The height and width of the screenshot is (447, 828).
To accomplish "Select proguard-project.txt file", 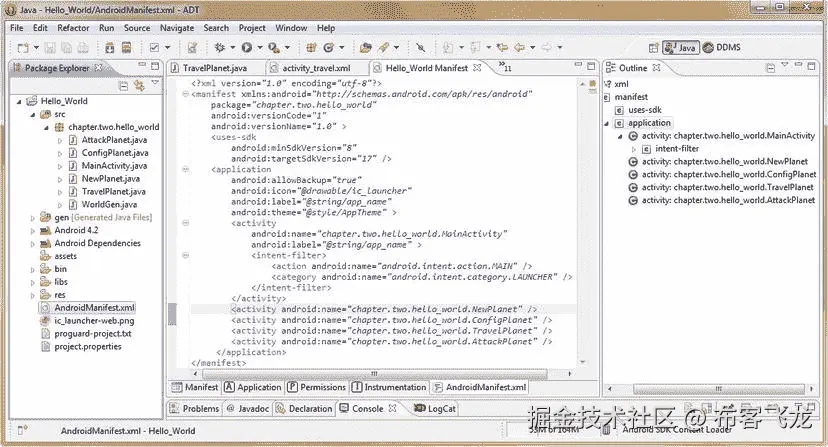I will coord(92,334).
